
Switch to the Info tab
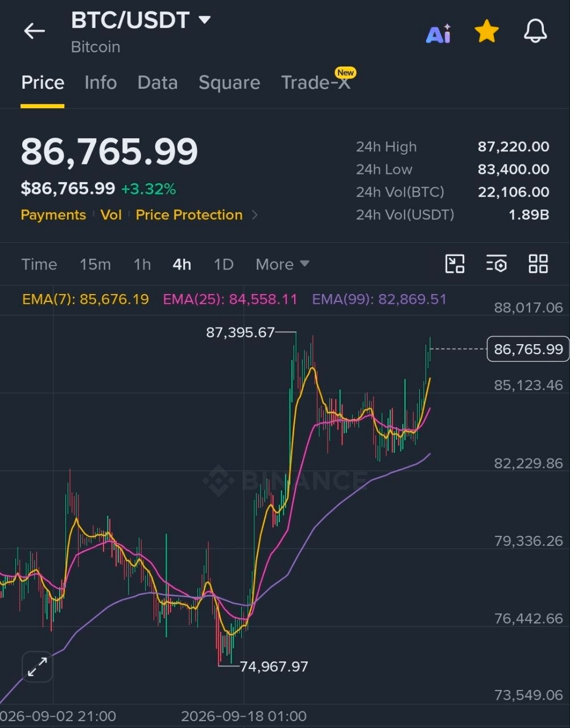(x=101, y=83)
